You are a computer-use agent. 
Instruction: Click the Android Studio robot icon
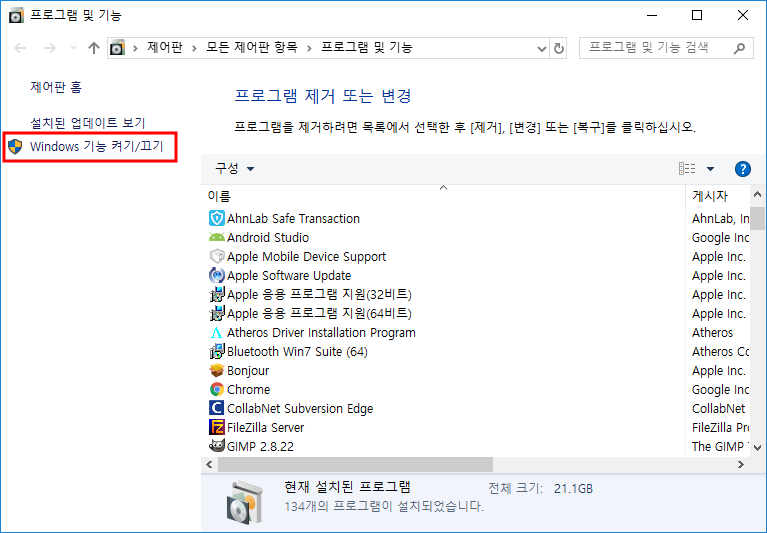tap(217, 237)
